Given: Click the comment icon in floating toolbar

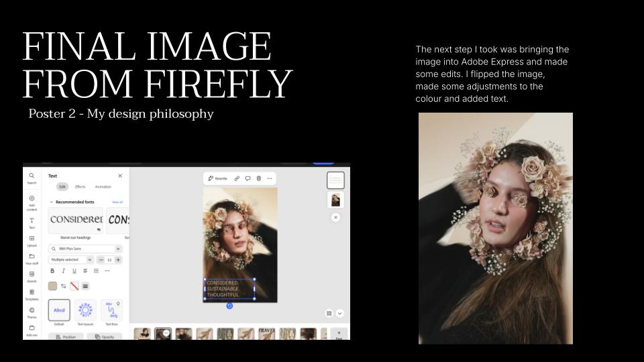Looking at the screenshot, I should coord(248,178).
